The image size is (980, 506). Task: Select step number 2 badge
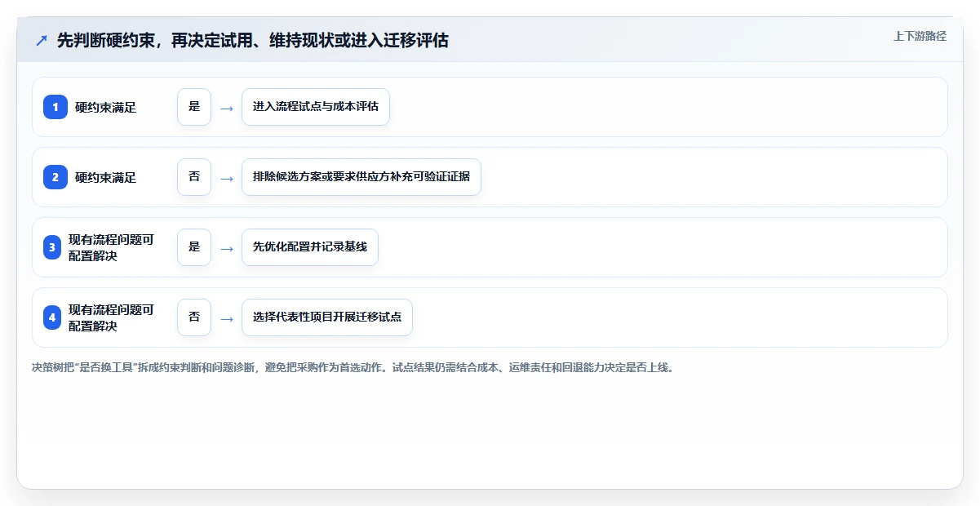pyautogui.click(x=55, y=177)
